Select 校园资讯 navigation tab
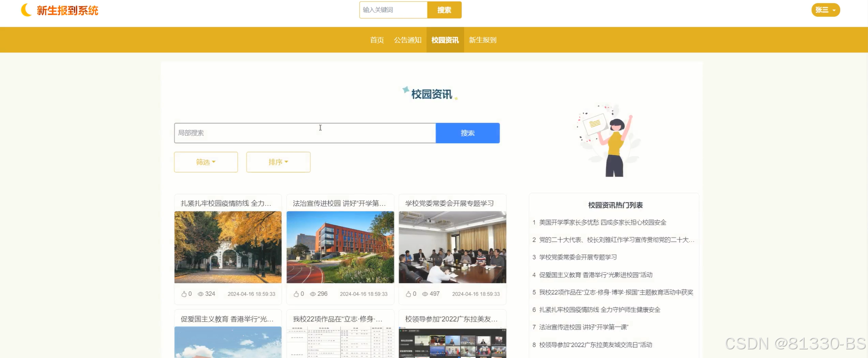 point(445,40)
